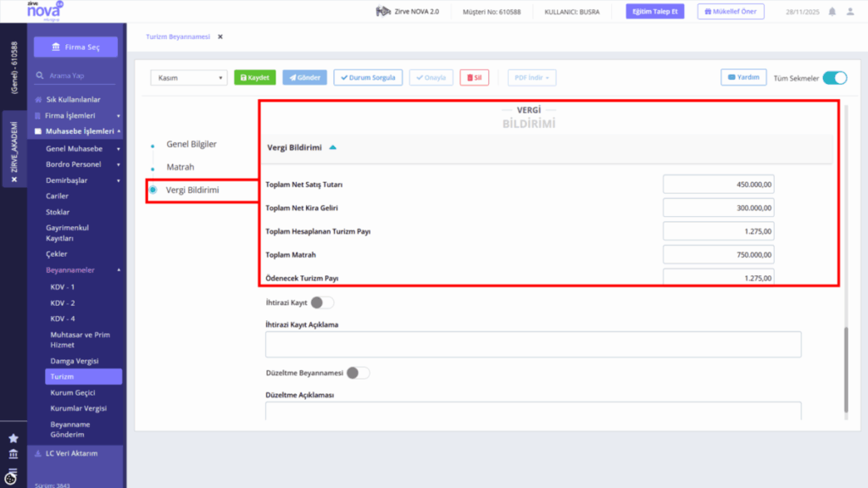
Task: Click Mükellef Öner button
Action: coord(731,12)
